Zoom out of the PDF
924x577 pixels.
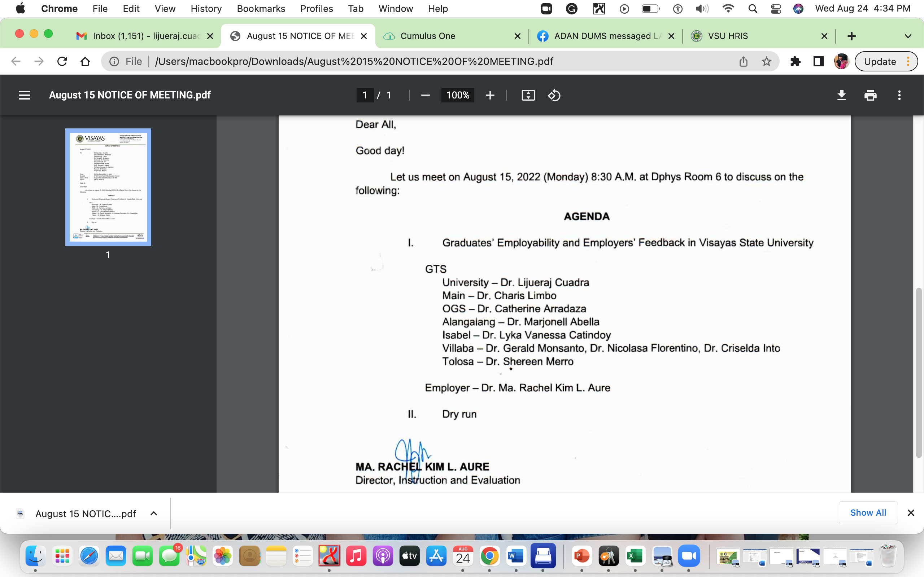point(425,95)
